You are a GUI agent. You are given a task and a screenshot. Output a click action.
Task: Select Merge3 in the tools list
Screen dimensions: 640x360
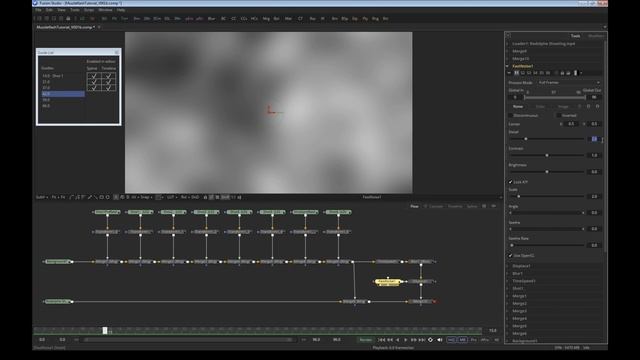tap(519, 311)
